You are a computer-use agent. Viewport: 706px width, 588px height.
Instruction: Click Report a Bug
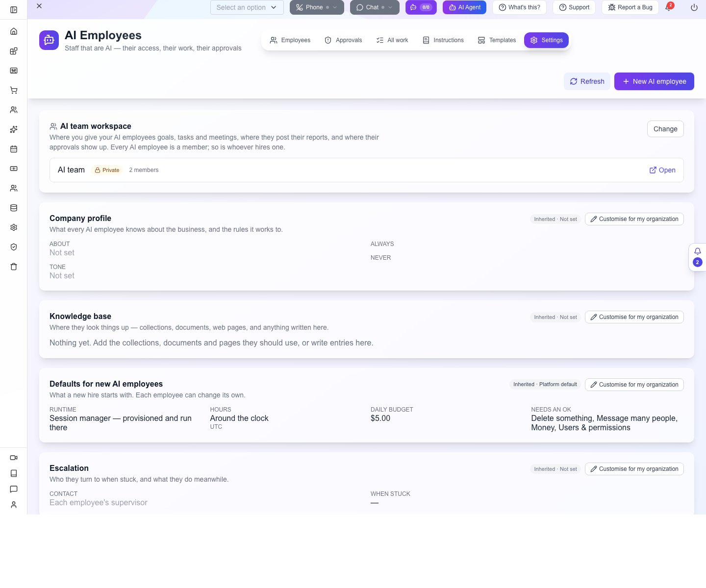[630, 7]
